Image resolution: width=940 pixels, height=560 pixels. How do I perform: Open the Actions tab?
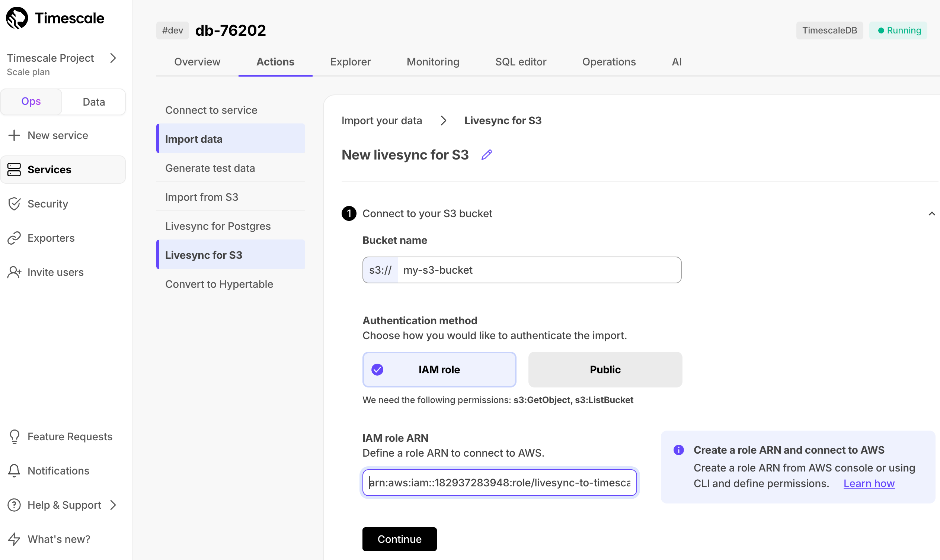point(275,62)
